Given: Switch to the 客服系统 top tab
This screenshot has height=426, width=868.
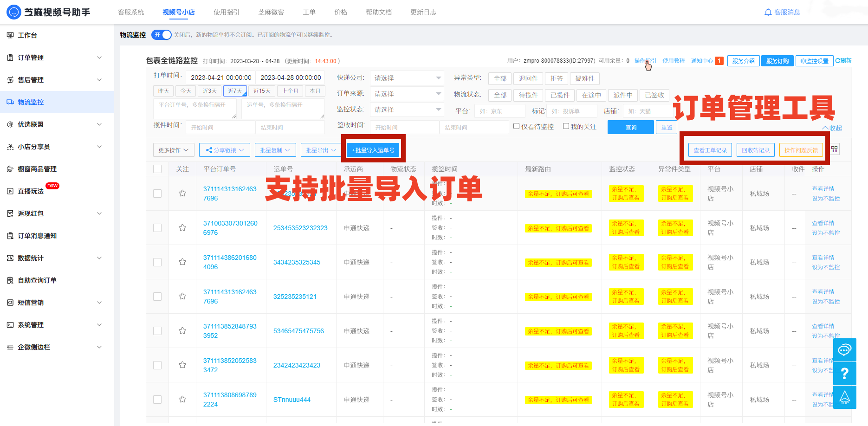Looking at the screenshot, I should coord(131,12).
